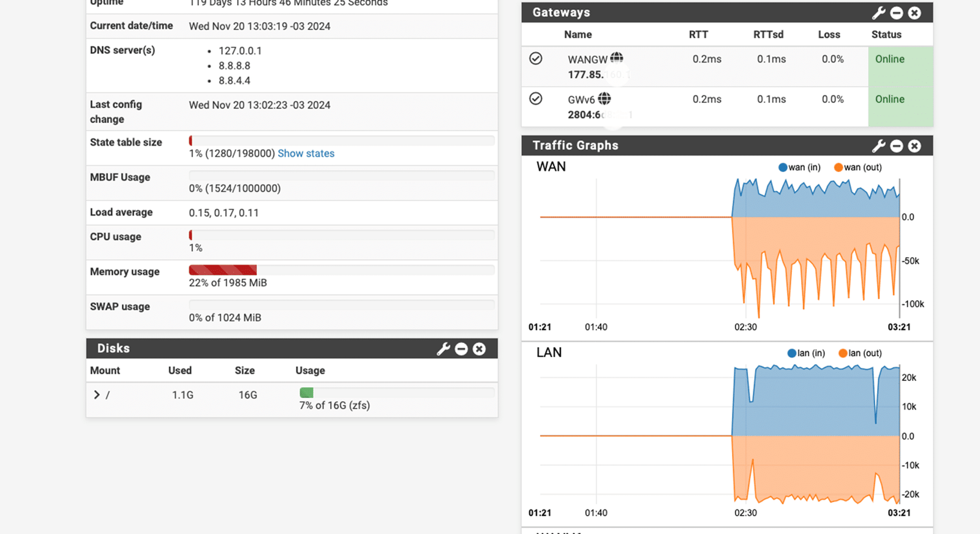
Task: Click the GWv6 gateway check circle
Action: 535,99
